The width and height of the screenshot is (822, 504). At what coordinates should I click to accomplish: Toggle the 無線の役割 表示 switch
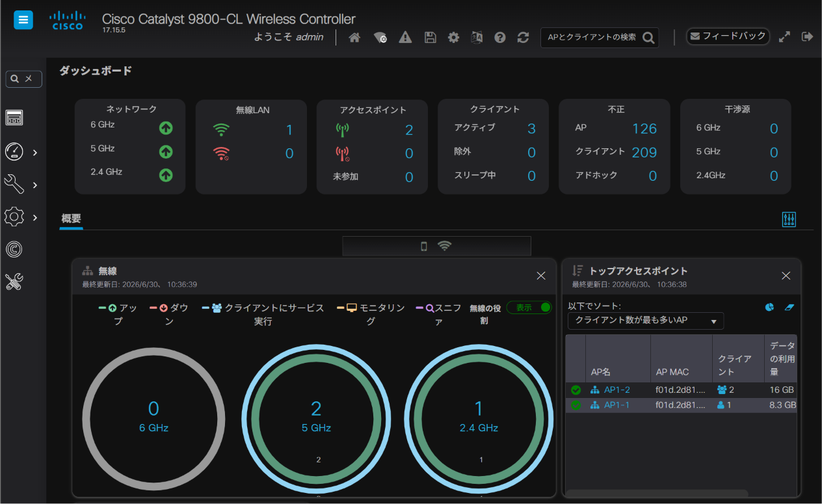[529, 308]
